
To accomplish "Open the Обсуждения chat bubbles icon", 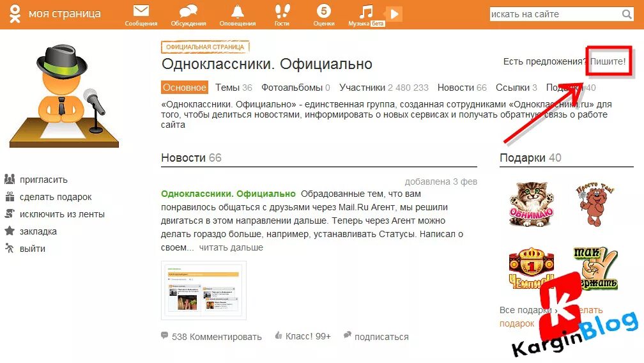I will pos(188,11).
